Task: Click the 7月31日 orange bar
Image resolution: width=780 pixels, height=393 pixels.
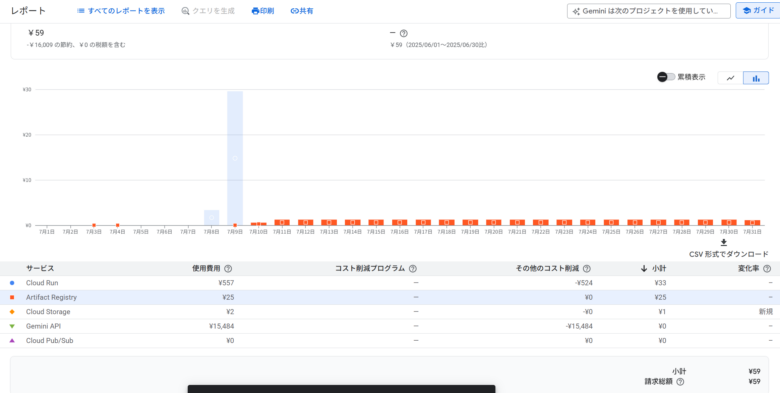Action: (x=752, y=222)
